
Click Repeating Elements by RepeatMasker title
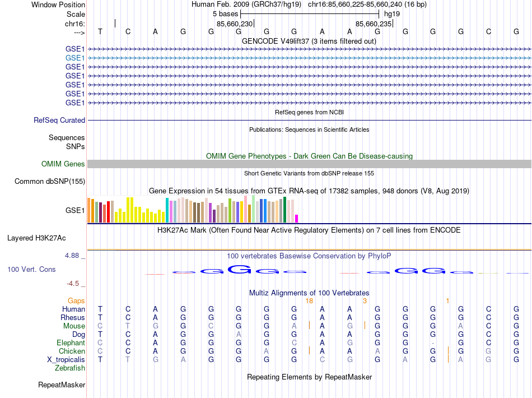[x=310, y=377]
